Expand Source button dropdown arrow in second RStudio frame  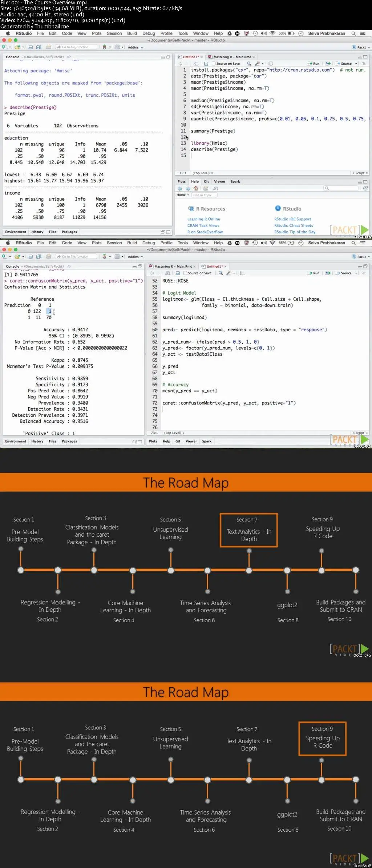(356, 273)
